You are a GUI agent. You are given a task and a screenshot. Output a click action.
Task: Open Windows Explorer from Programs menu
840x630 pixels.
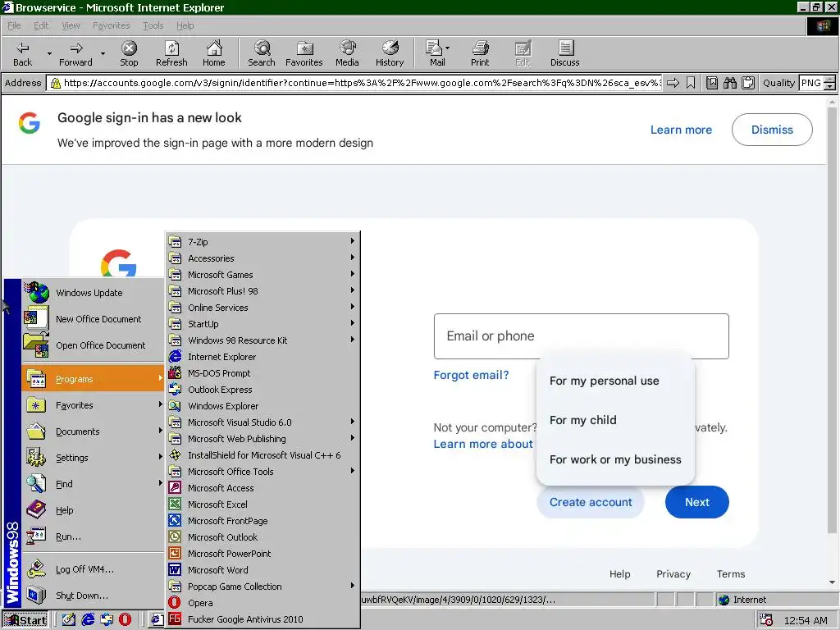coord(262,406)
